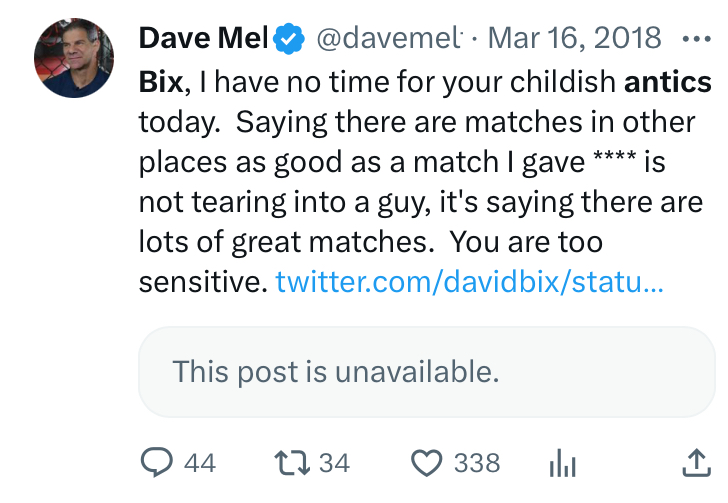Click the bold word antics
The image size is (728, 503).
click(668, 82)
